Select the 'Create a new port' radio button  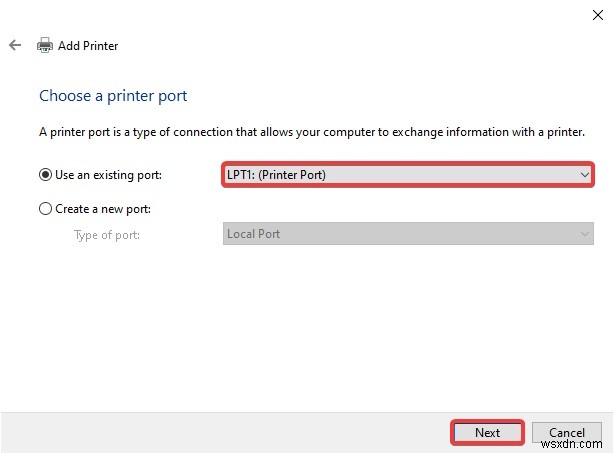(x=45, y=209)
